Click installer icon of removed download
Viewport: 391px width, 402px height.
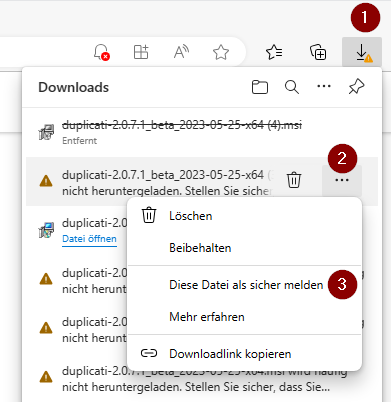[46, 132]
